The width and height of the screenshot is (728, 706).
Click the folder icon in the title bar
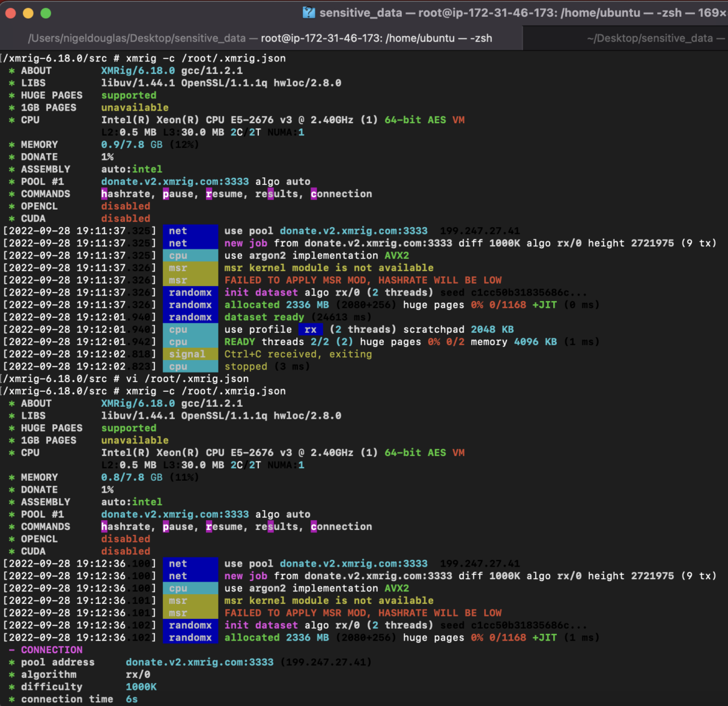308,12
